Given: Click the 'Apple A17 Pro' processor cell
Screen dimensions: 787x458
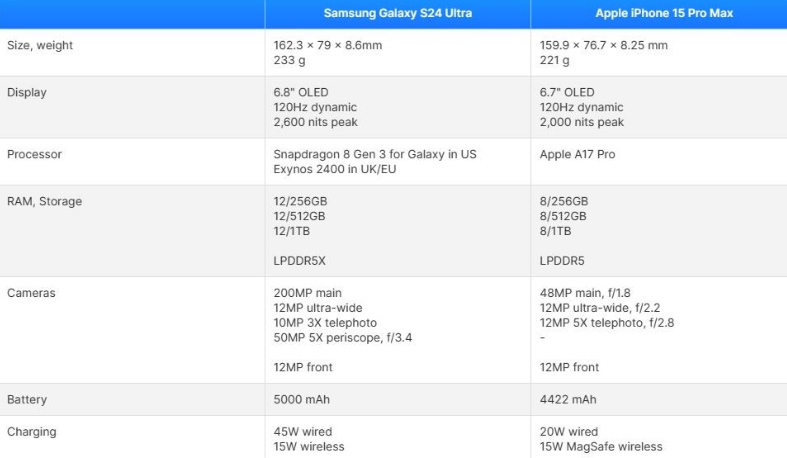Looking at the screenshot, I should [577, 154].
